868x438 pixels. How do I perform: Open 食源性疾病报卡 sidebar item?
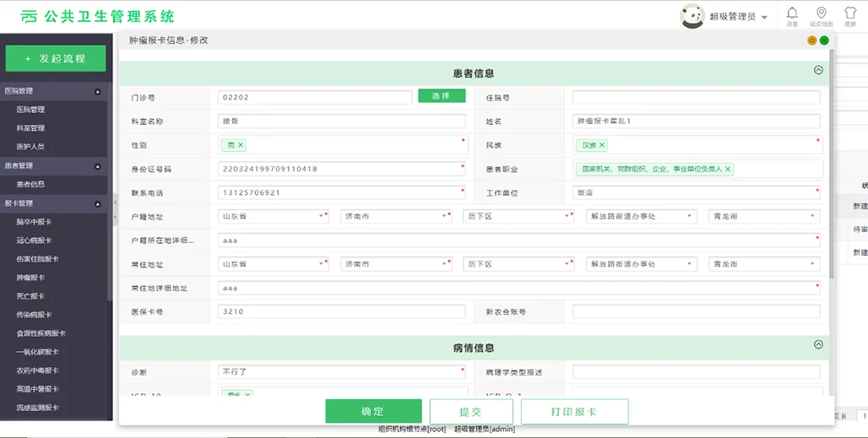pos(41,333)
